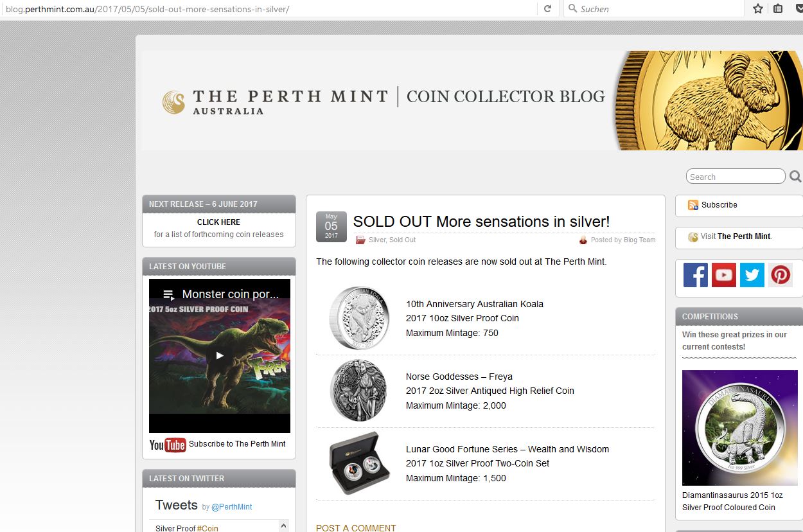Open the browser bookmarks list icon
Screen dimensions: 803x532
click(778, 9)
